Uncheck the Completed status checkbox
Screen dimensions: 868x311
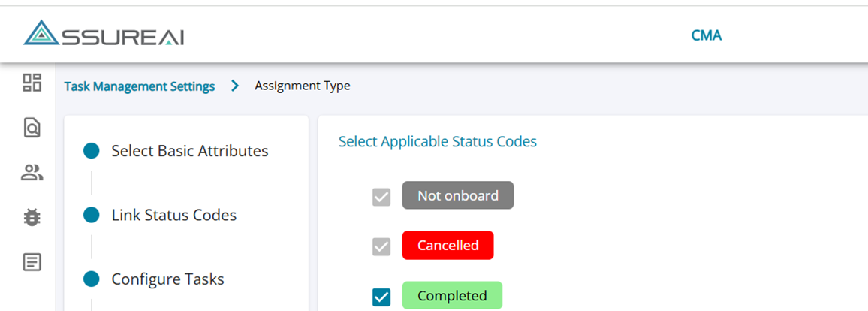[x=381, y=297]
